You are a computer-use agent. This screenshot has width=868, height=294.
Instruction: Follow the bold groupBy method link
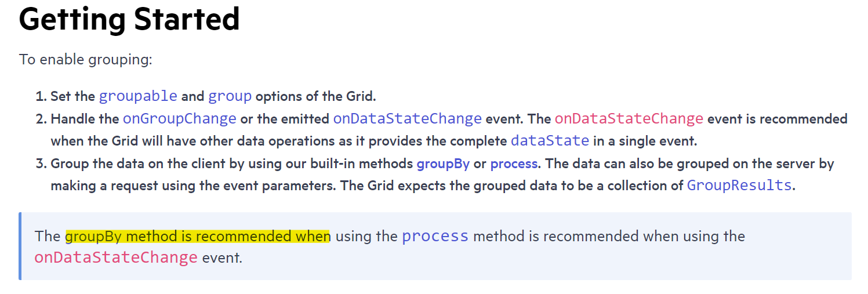click(x=443, y=164)
